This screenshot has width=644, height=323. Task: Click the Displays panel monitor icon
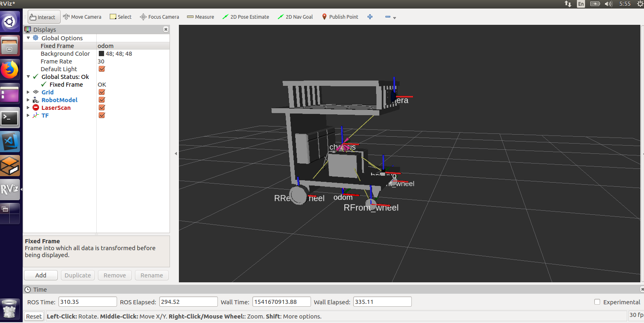pos(28,29)
